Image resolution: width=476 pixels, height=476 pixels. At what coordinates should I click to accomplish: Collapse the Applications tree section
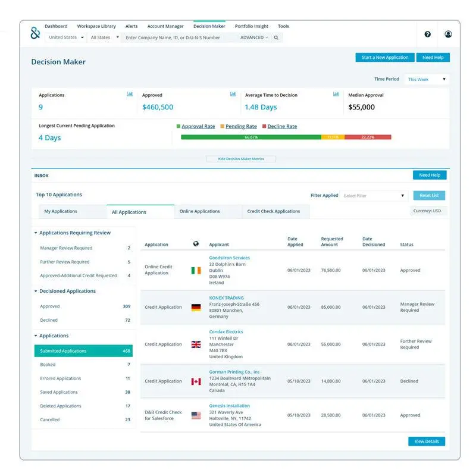pyautogui.click(x=36, y=336)
